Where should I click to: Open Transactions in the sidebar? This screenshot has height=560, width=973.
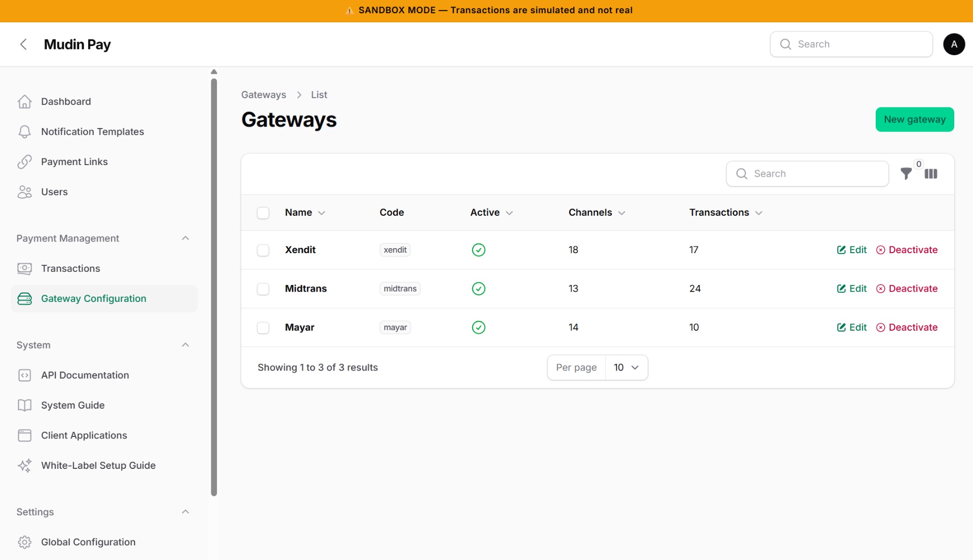[104, 268]
